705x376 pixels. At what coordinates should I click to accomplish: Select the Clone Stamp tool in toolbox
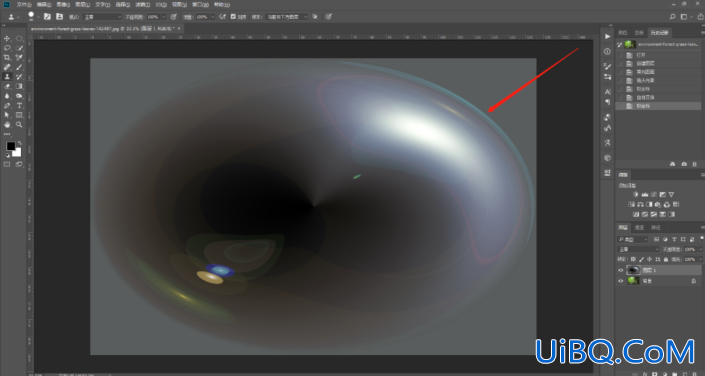click(x=7, y=77)
